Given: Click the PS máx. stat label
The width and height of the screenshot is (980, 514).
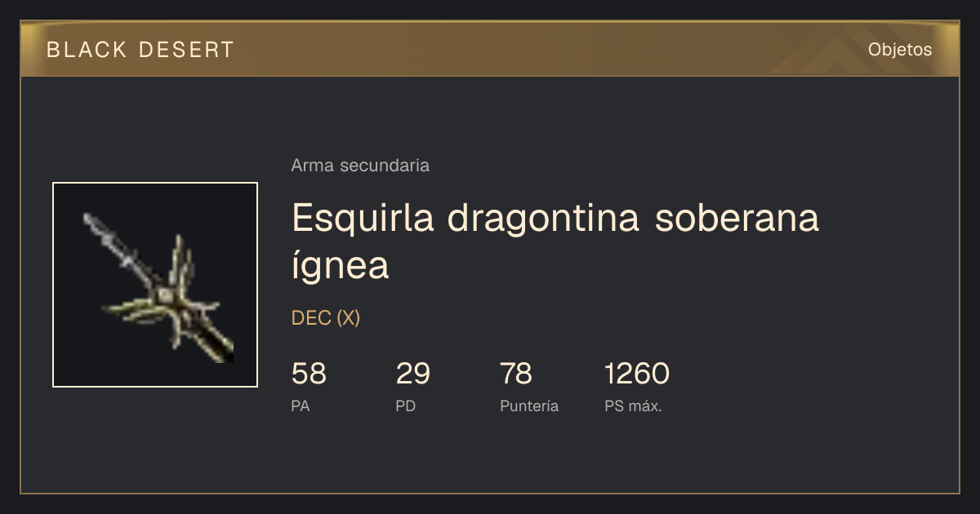Looking at the screenshot, I should [x=633, y=406].
